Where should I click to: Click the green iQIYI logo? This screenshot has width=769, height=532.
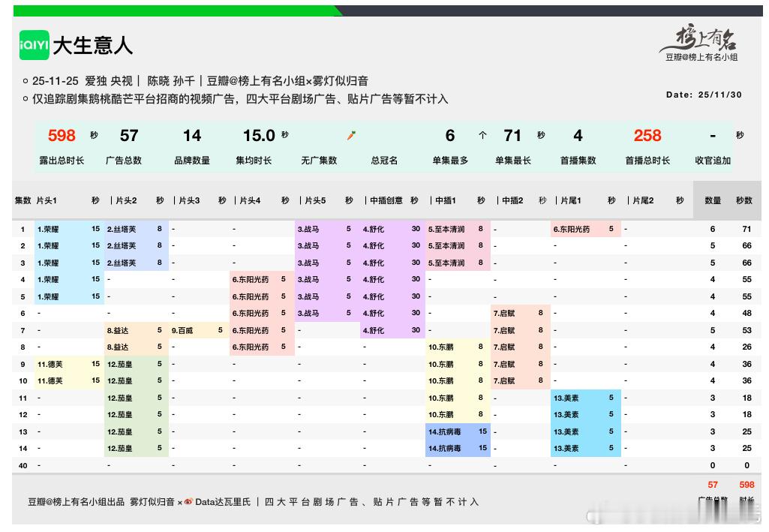click(x=35, y=45)
